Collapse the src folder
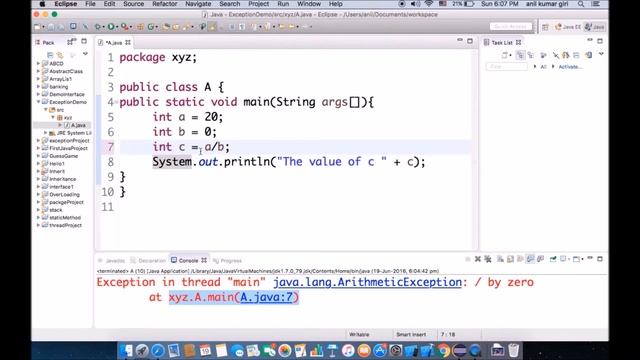Image resolution: width=640 pixels, height=360 pixels. (x=46, y=110)
